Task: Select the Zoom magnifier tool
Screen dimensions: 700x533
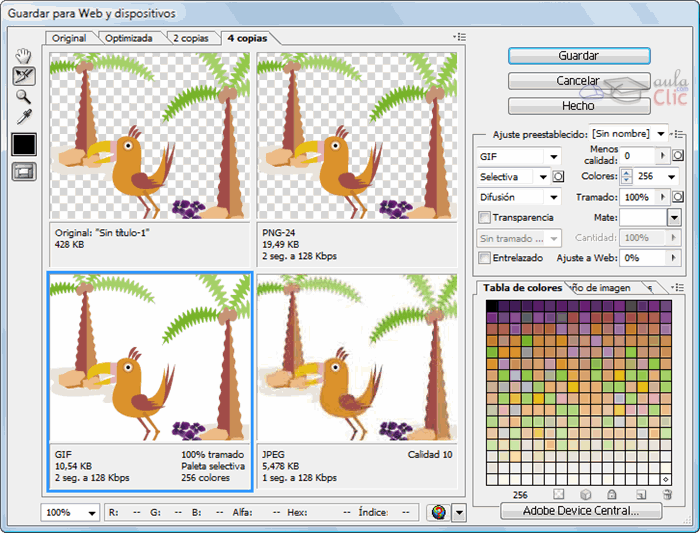Action: (24, 97)
